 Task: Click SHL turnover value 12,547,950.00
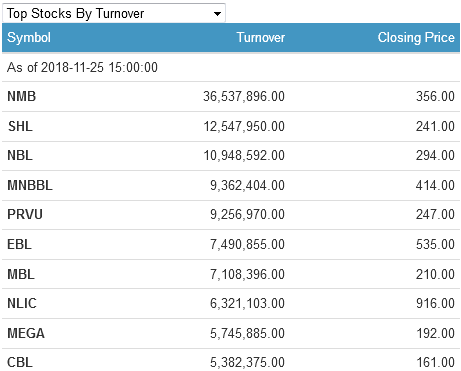pyautogui.click(x=244, y=126)
